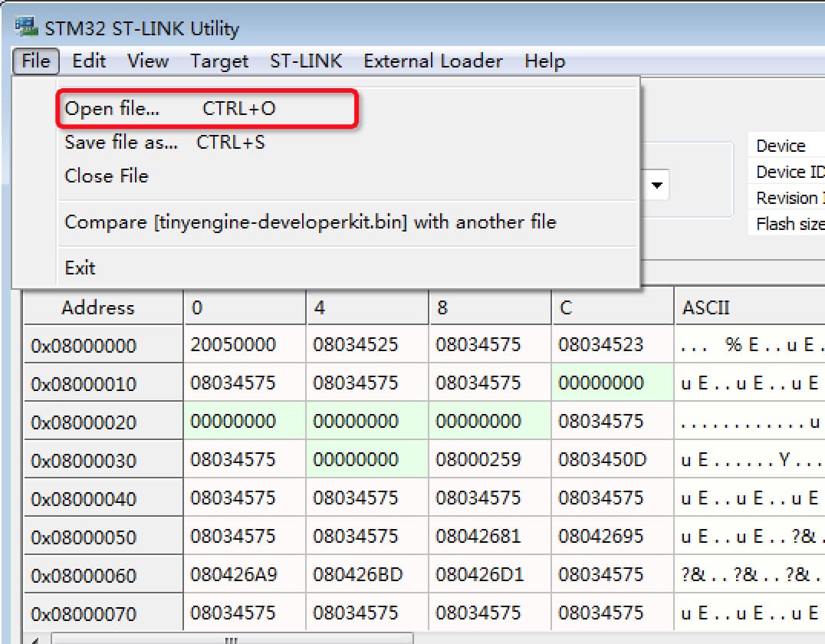This screenshot has height=644, width=825.
Task: Select address row 0x08000030
Action: (x=103, y=460)
